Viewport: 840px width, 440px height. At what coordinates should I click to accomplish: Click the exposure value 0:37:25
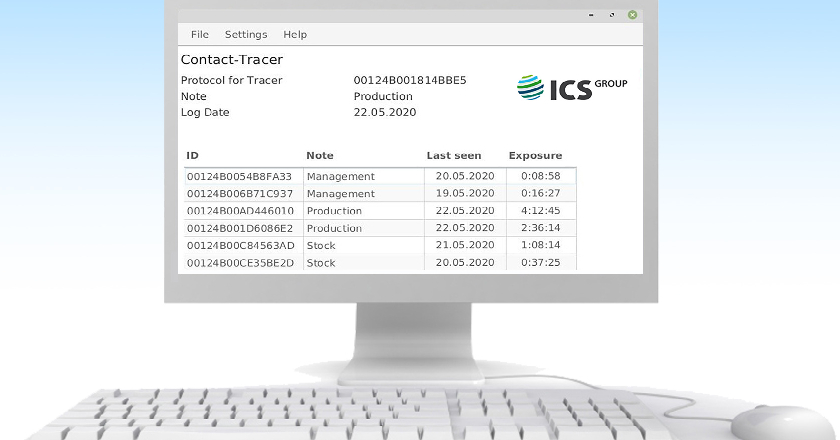point(541,262)
